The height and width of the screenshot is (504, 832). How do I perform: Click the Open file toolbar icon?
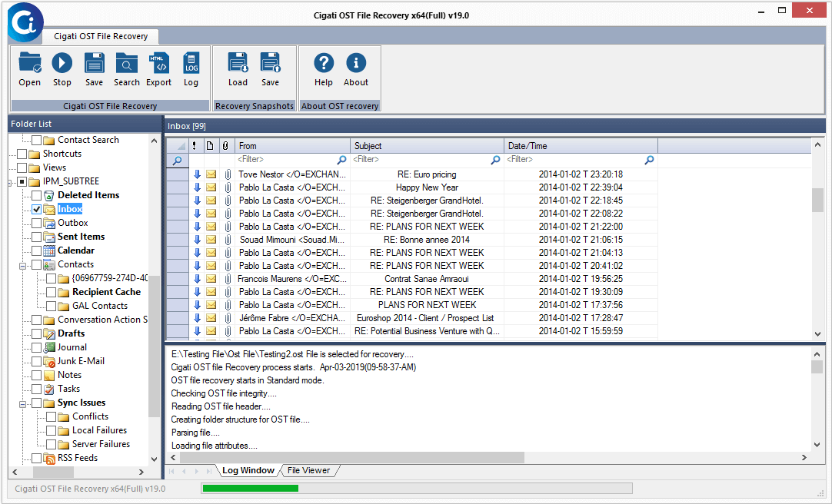point(30,63)
